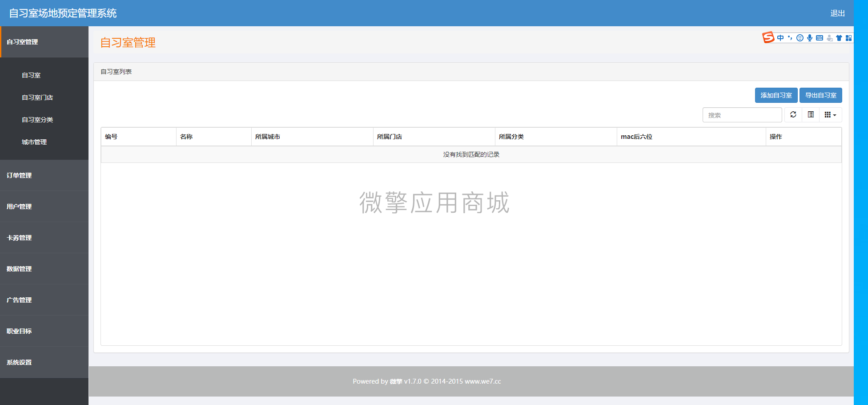The height and width of the screenshot is (405, 868).
Task: Refresh the study room list
Action: click(793, 115)
